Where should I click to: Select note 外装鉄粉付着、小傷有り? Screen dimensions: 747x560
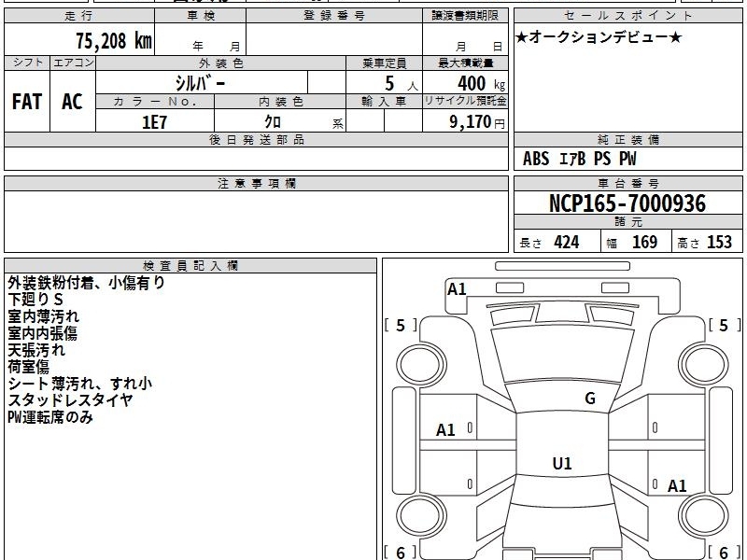(x=86, y=283)
